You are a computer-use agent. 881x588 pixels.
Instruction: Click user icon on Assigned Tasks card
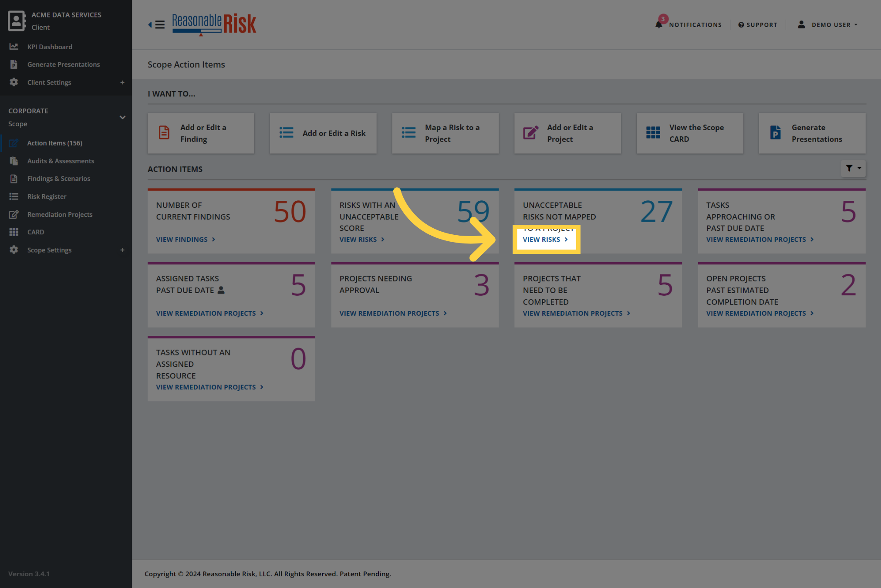[221, 290]
